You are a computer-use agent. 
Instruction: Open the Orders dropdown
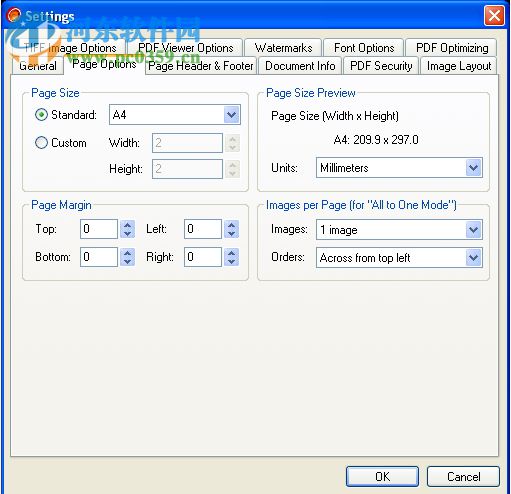[399, 257]
